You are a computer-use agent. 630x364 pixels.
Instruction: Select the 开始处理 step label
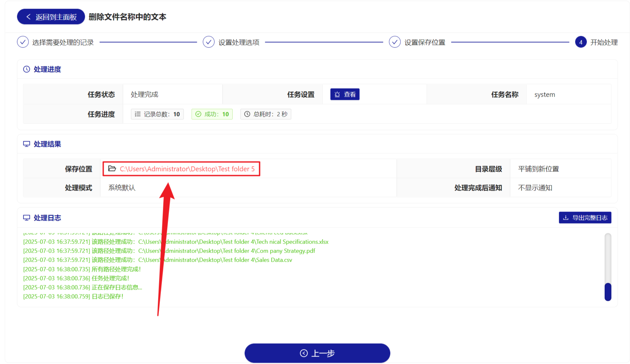pos(604,43)
